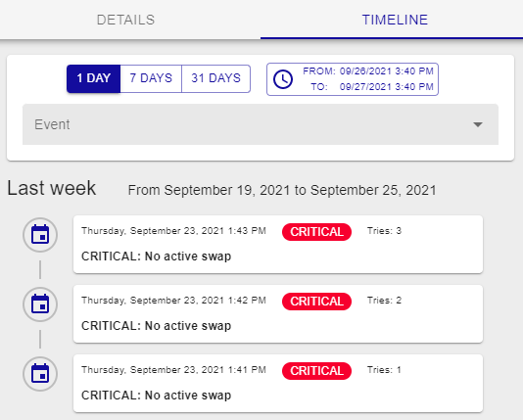
Task: Click CRITICAL badge on Tries: 2 event
Action: click(x=316, y=302)
